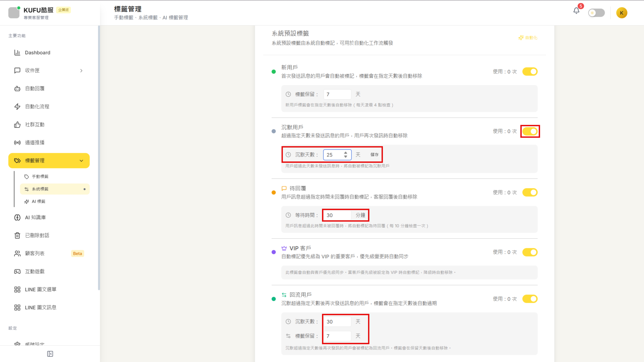Open 通道推播 broadcast item
This screenshot has width=644, height=362.
[x=35, y=142]
